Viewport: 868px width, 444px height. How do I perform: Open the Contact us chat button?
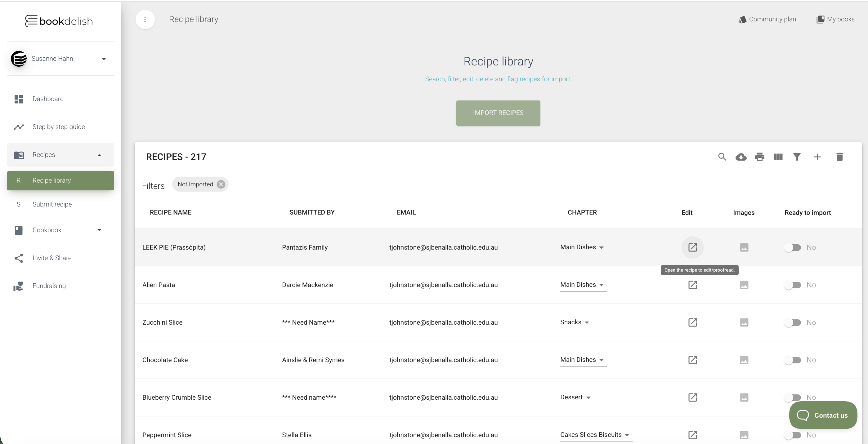[823, 415]
